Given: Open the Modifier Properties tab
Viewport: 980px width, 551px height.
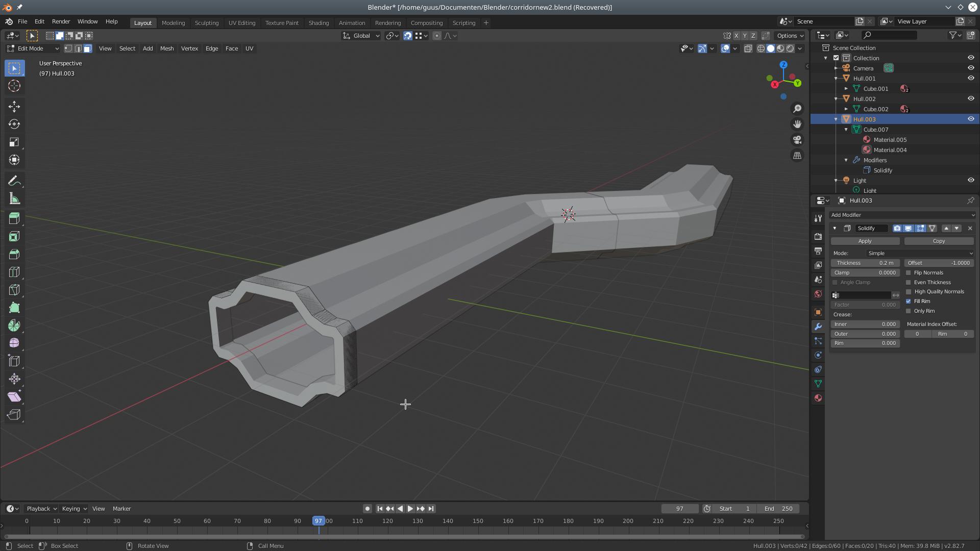Looking at the screenshot, I should coord(818,327).
